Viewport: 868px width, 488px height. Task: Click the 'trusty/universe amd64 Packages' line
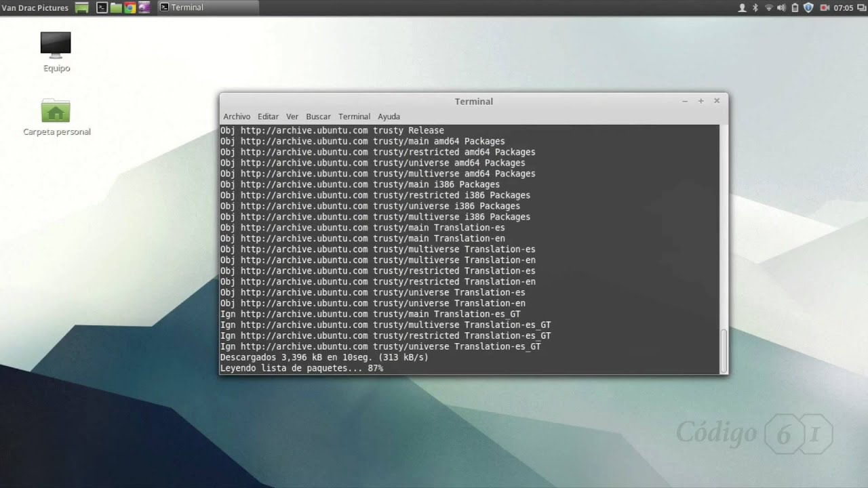click(373, 163)
